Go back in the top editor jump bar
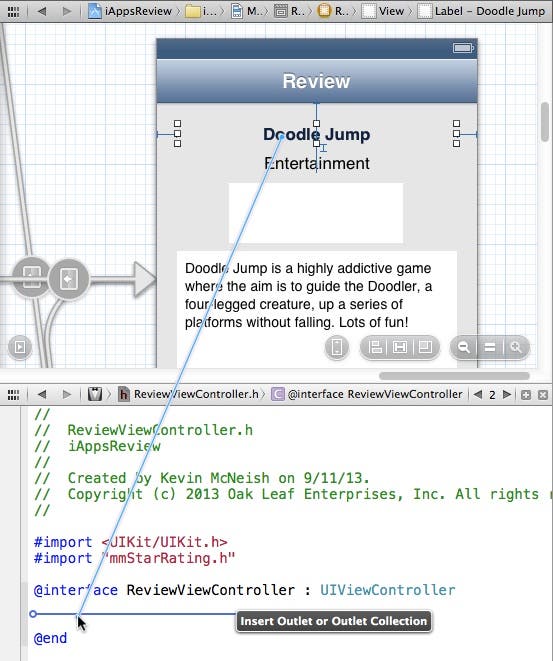Image resolution: width=553 pixels, height=661 pixels. point(42,11)
